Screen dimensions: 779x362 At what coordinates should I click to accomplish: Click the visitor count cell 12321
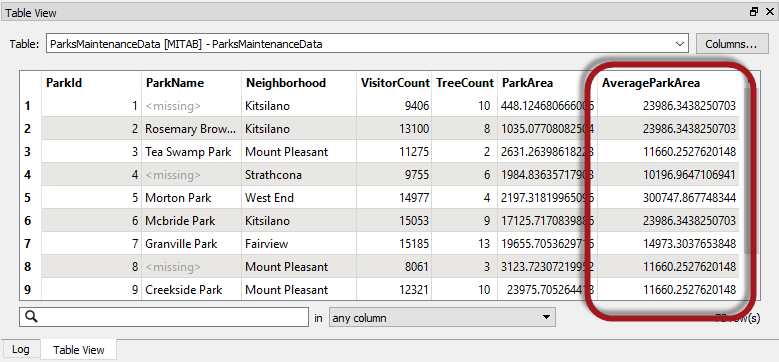coord(394,290)
